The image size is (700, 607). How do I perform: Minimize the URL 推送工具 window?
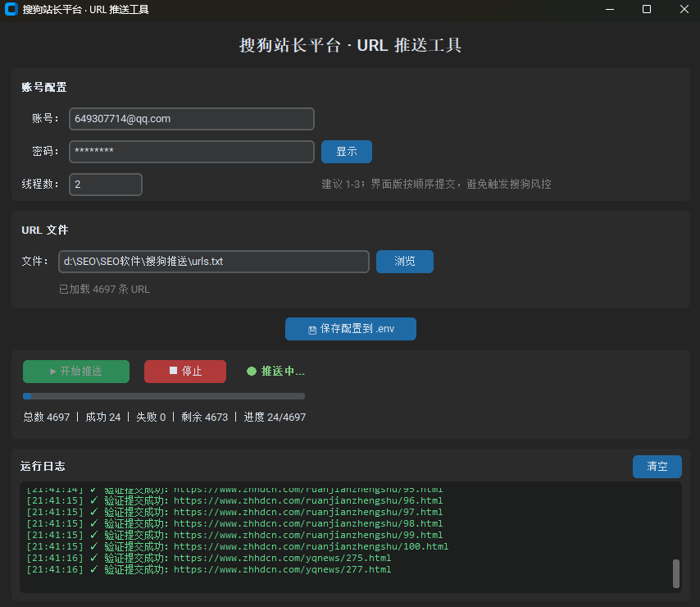coord(610,9)
